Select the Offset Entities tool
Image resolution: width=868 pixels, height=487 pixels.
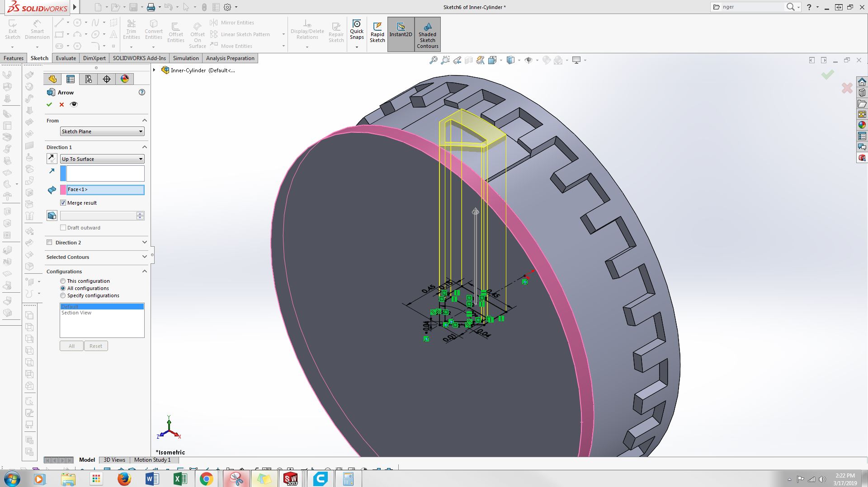click(175, 33)
